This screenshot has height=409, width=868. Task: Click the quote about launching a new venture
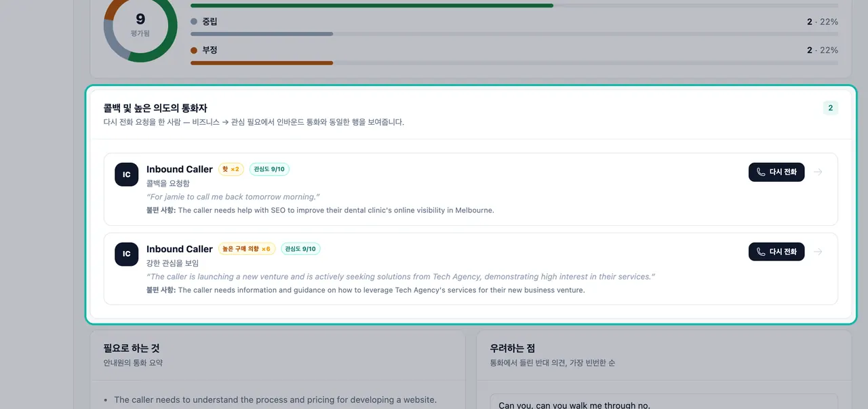point(401,277)
